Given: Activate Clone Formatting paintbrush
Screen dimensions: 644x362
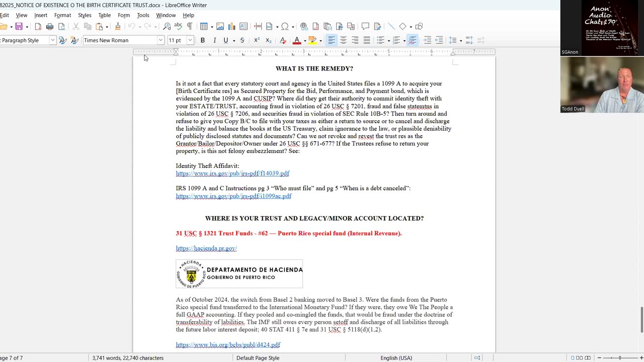Looking at the screenshot, I should (x=118, y=27).
